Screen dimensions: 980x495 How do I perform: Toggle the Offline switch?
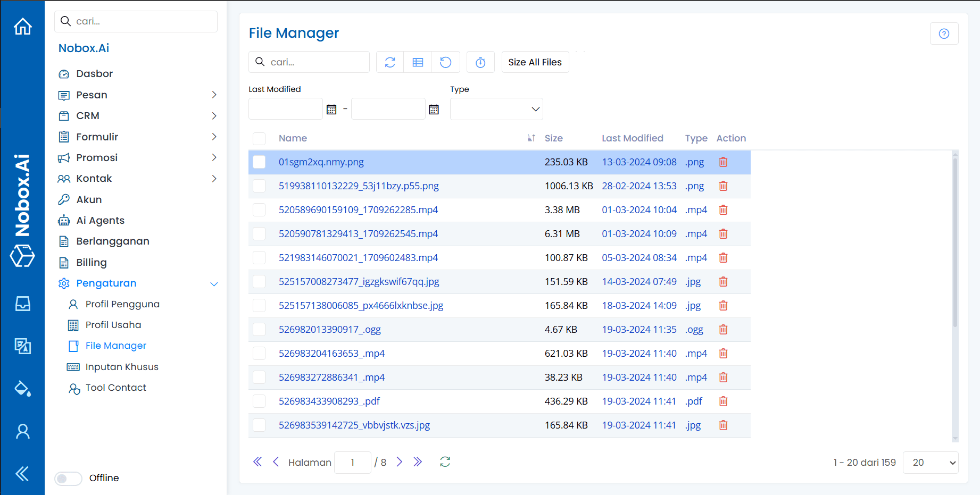tap(68, 478)
